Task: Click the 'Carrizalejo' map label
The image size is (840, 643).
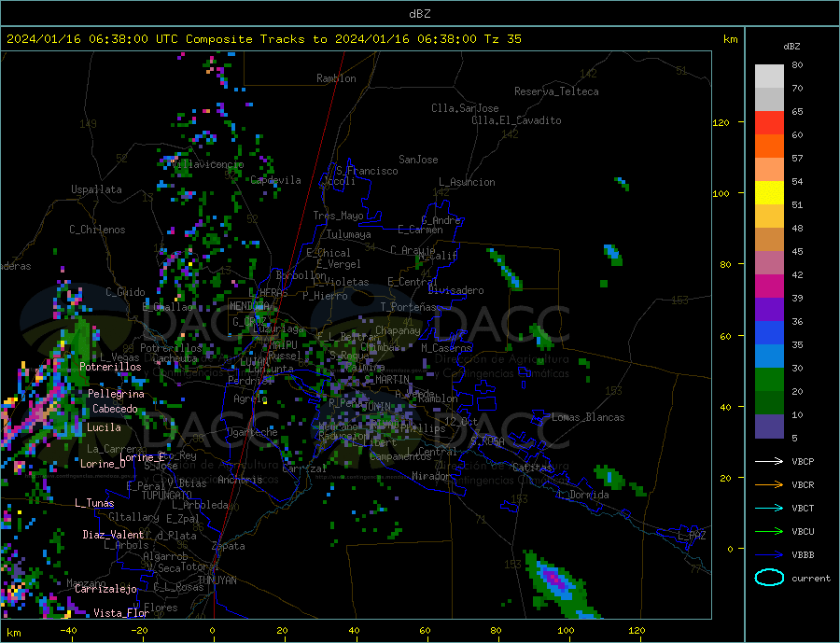Action: coord(106,589)
